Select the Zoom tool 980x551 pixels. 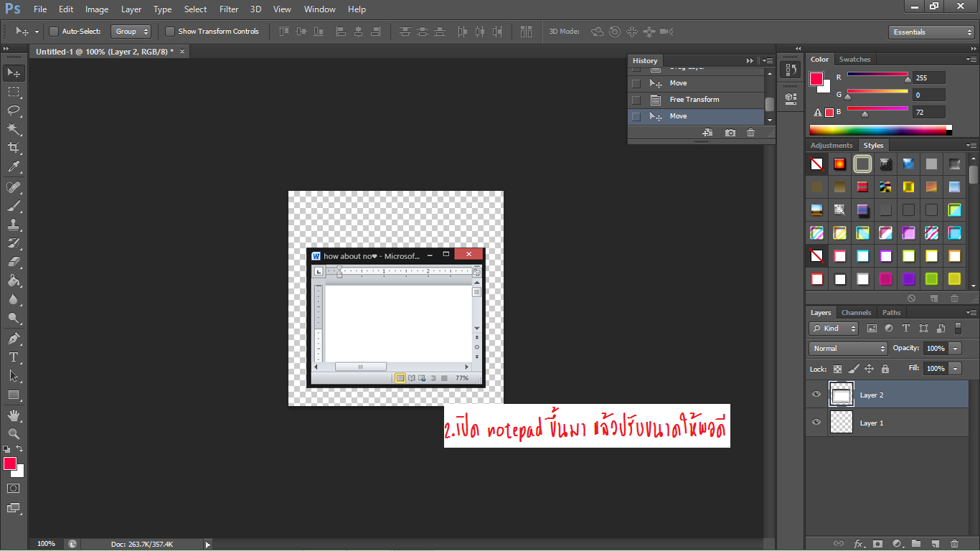[x=14, y=434]
